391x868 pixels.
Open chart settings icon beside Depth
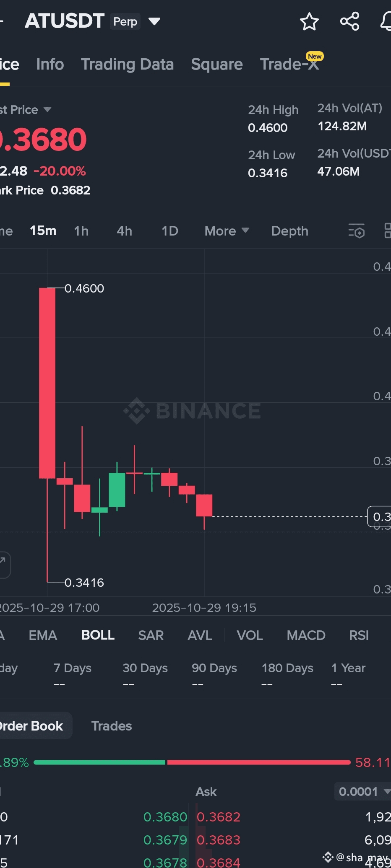357,231
